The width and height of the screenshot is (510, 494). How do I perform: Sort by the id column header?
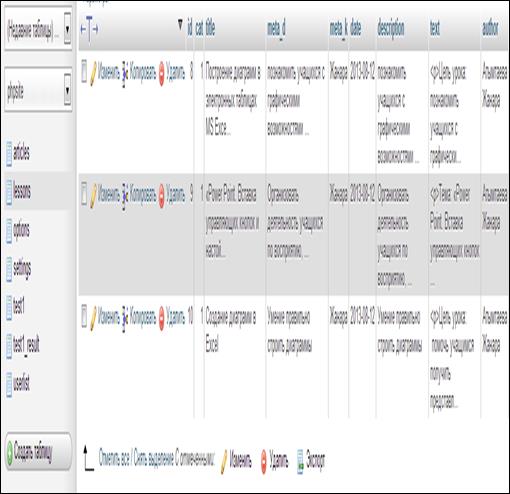190,28
